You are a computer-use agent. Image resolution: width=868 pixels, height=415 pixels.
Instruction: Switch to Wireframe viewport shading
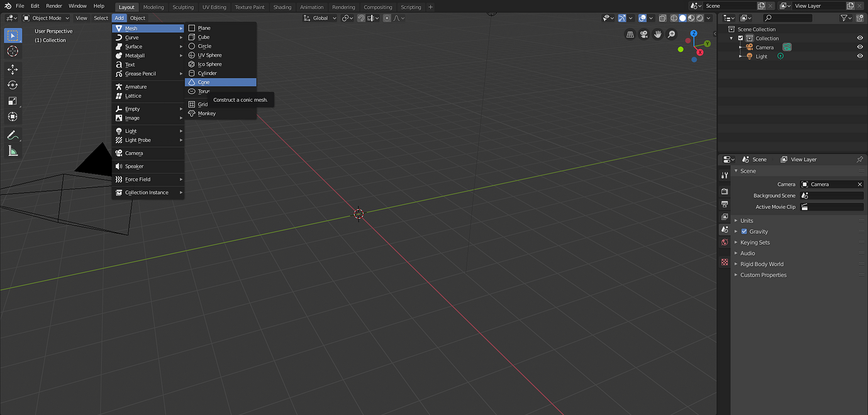[674, 18]
